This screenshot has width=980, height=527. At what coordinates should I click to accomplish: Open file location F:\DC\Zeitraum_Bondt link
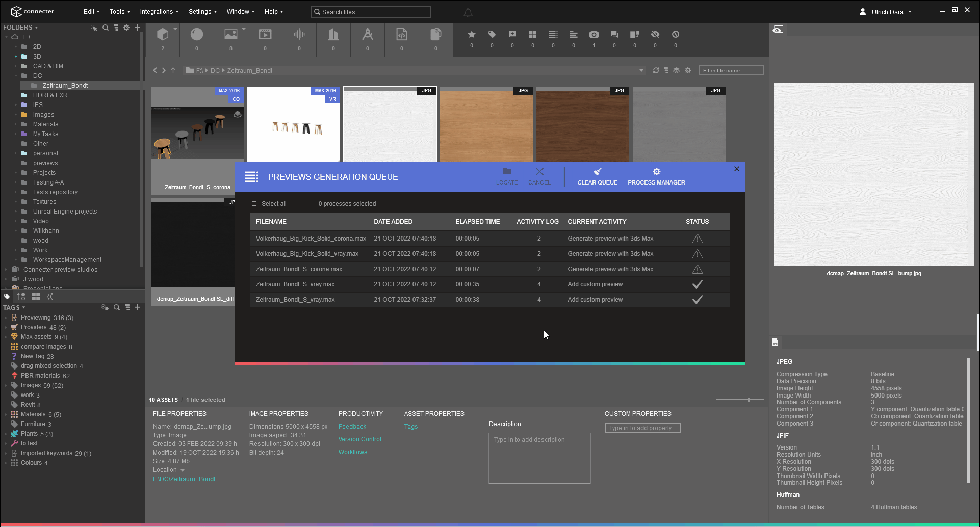coord(184,479)
